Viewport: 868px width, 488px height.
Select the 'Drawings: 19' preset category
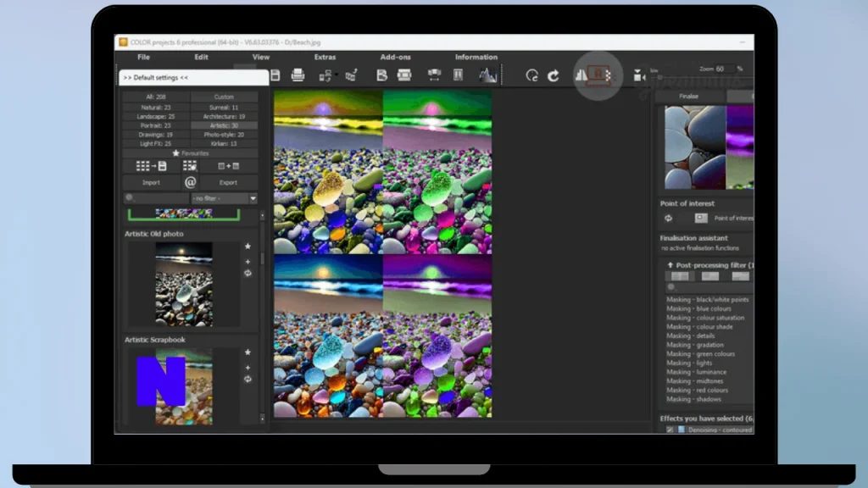click(156, 135)
